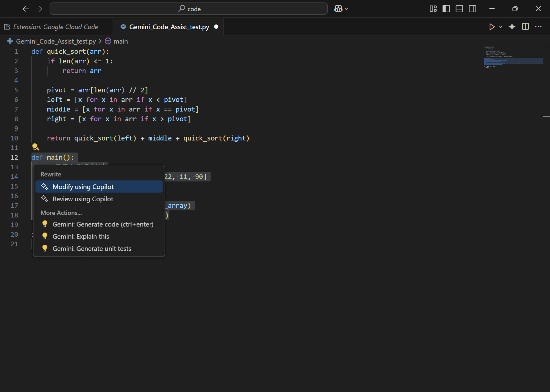Click line number 12 in gutter
The image size is (550, 392).
click(14, 157)
